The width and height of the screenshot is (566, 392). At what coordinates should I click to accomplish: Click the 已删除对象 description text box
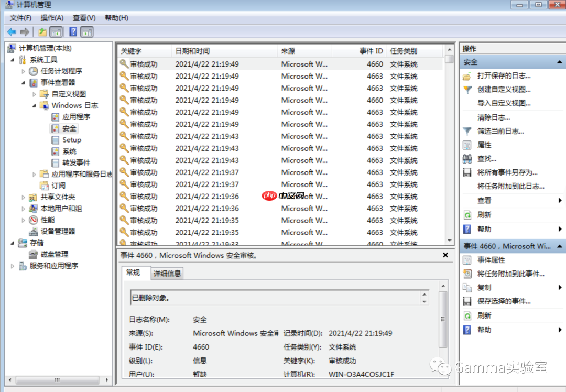279,298
